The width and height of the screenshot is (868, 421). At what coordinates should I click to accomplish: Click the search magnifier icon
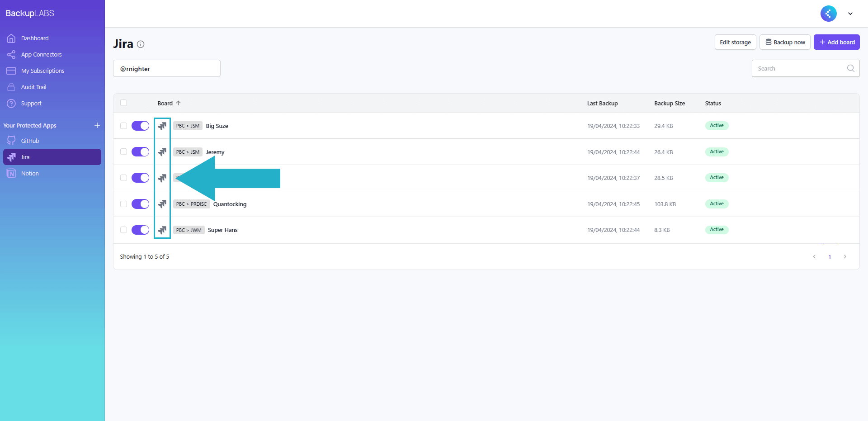point(850,68)
